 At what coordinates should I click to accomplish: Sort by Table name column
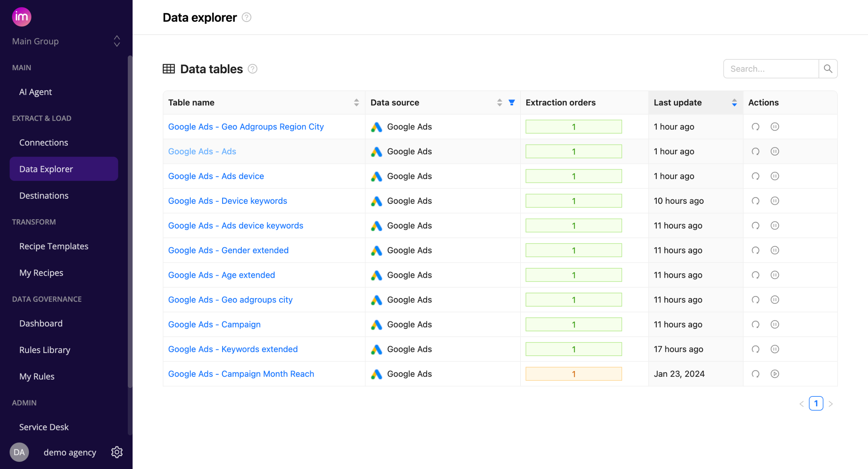356,102
